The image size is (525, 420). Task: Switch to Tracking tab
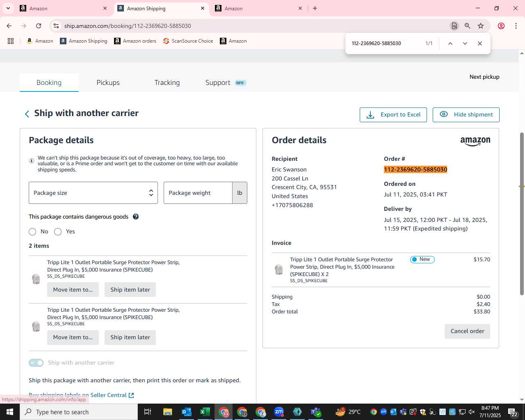click(x=167, y=82)
